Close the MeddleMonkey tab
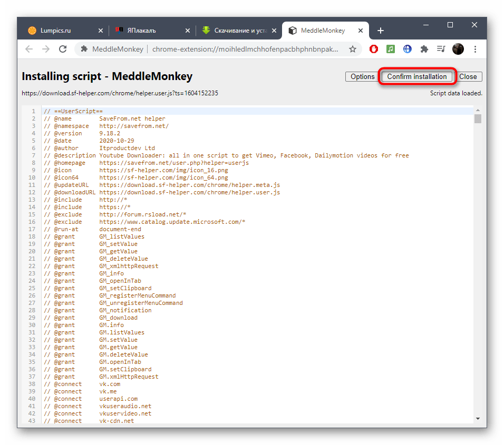Image resolution: width=504 pixels, height=445 pixels. 361,31
